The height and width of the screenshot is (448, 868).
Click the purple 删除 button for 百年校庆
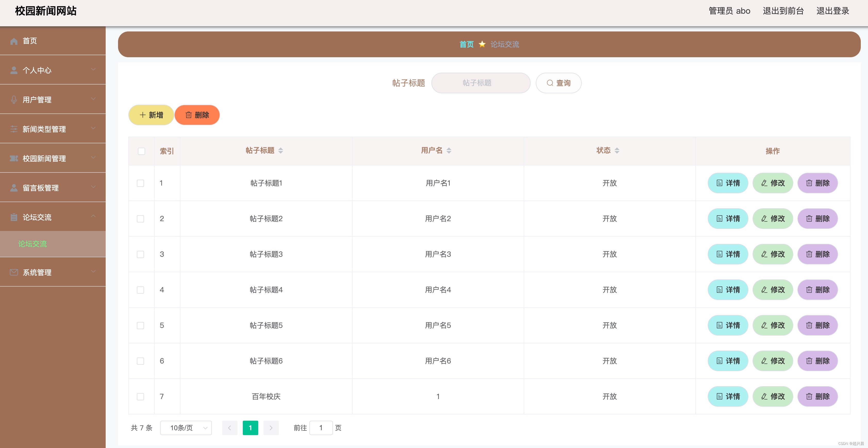pos(817,396)
